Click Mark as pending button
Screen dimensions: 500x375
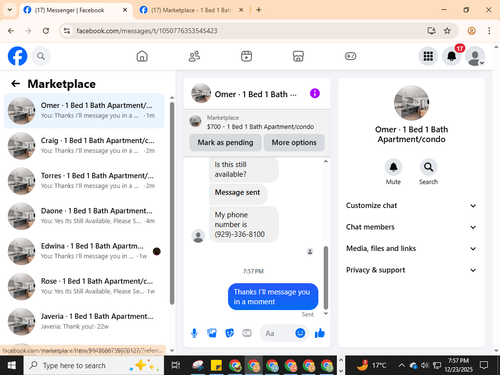tap(225, 142)
